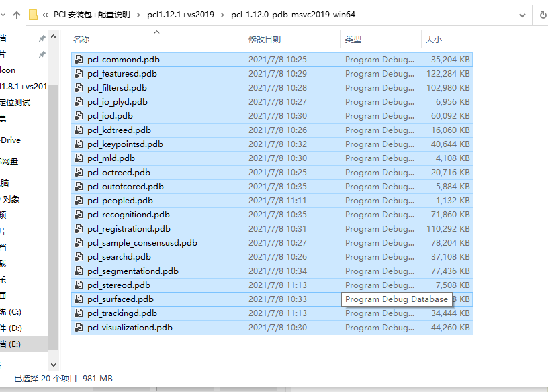Click file icon of pcl_segmentationd.pdb

79,271
